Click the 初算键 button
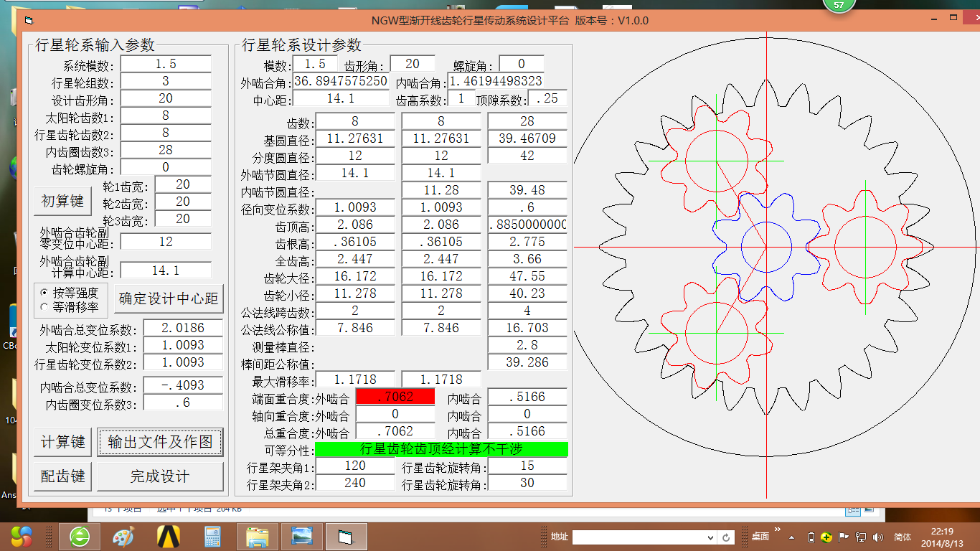This screenshot has height=551, width=980. pyautogui.click(x=62, y=202)
